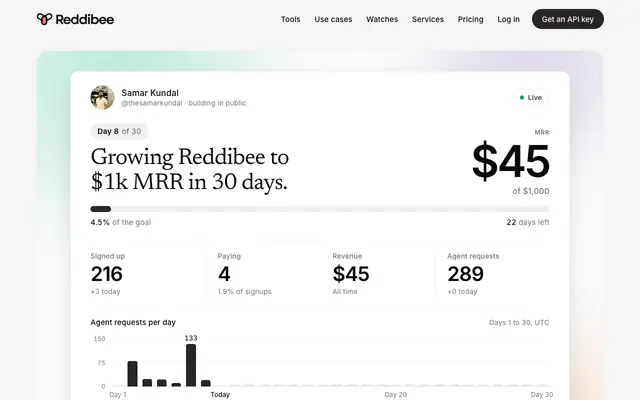
Task: Click the Paying 4 stat
Action: point(244,273)
